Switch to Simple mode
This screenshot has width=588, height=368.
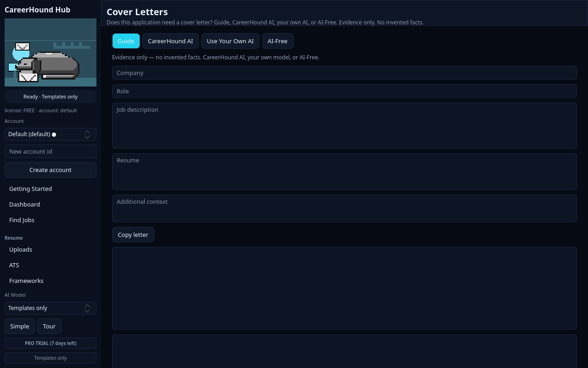point(20,326)
